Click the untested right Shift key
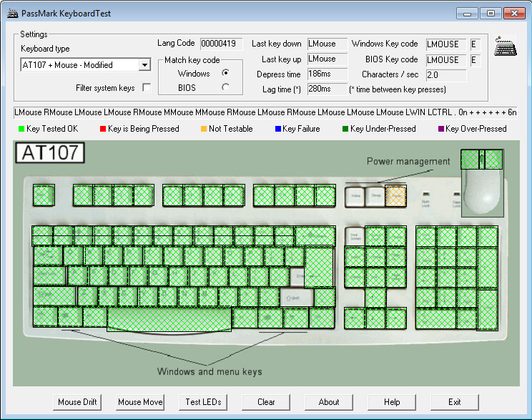 297,298
